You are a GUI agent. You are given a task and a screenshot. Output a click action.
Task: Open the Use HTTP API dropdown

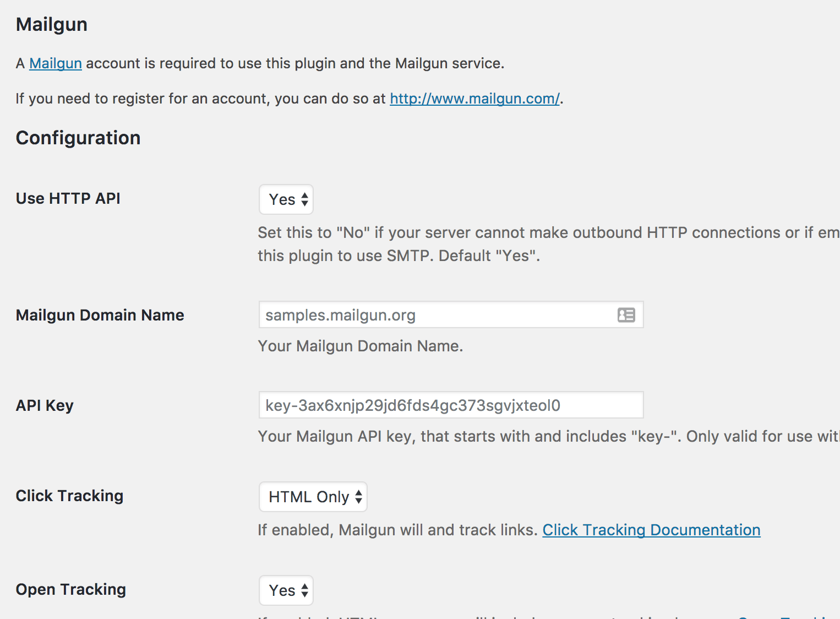pyautogui.click(x=286, y=199)
